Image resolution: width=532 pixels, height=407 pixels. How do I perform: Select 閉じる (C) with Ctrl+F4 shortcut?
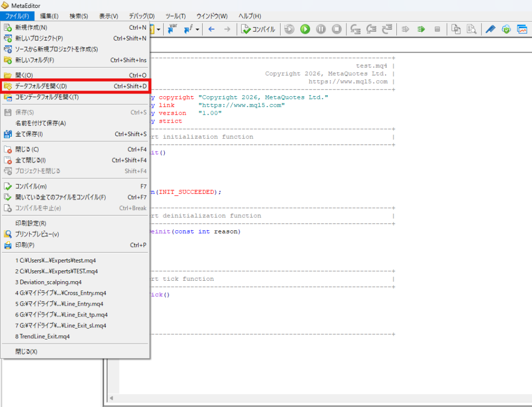point(75,149)
